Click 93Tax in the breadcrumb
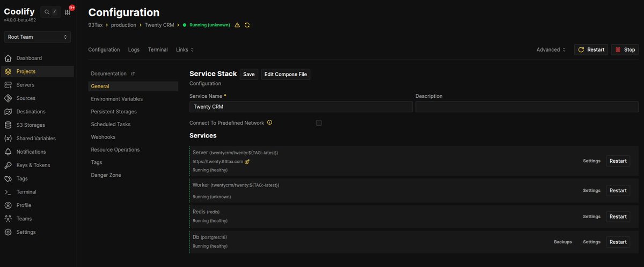The width and height of the screenshot is (644, 267). pos(96,25)
